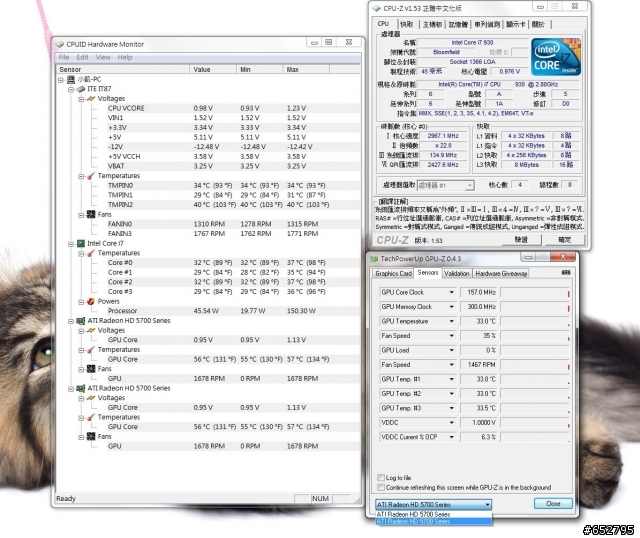Click the GPU-Z title bar icon

[x=374, y=259]
